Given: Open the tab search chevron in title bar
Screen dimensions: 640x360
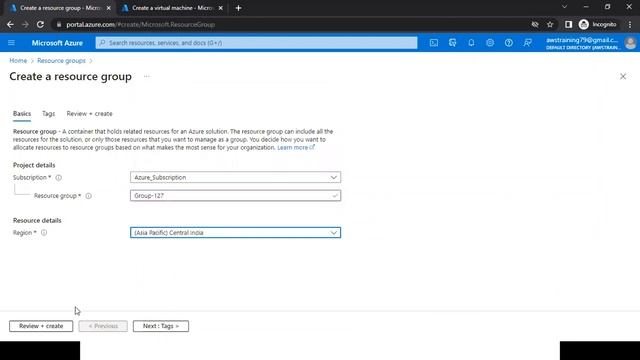Looking at the screenshot, I should tap(564, 7).
